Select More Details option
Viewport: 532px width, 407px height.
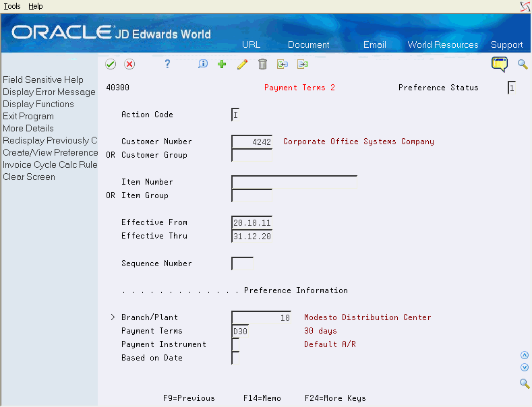(x=28, y=128)
